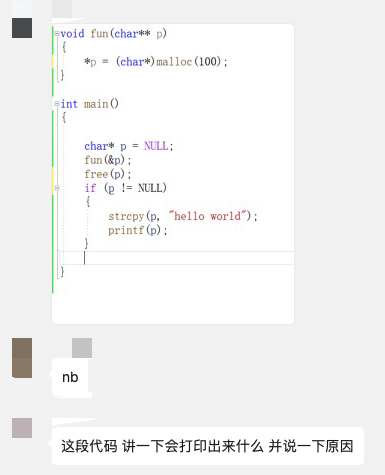Collapse the if (p != NULL) block marker
The height and width of the screenshot is (475, 385).
(x=57, y=188)
